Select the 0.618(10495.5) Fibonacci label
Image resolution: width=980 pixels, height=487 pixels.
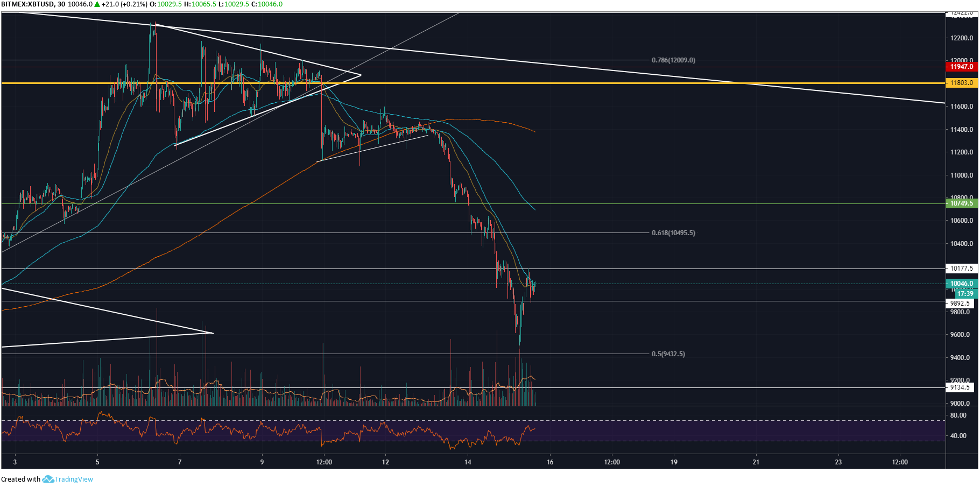673,233
